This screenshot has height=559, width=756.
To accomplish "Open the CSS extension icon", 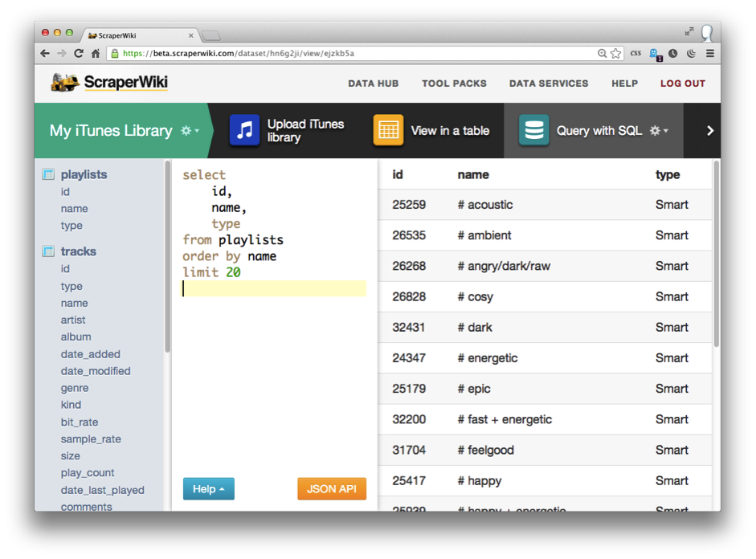I will [636, 54].
